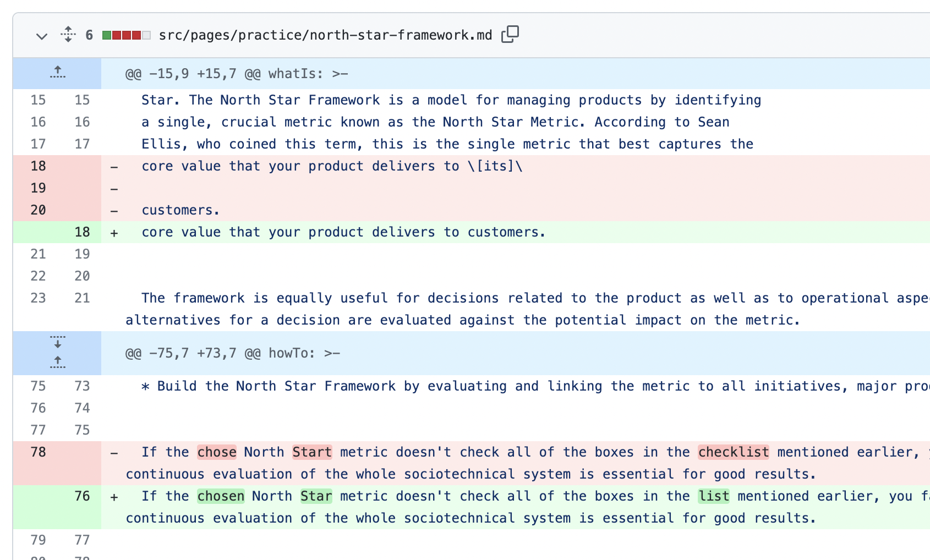Click the red deletion marker on line 78

click(x=114, y=452)
